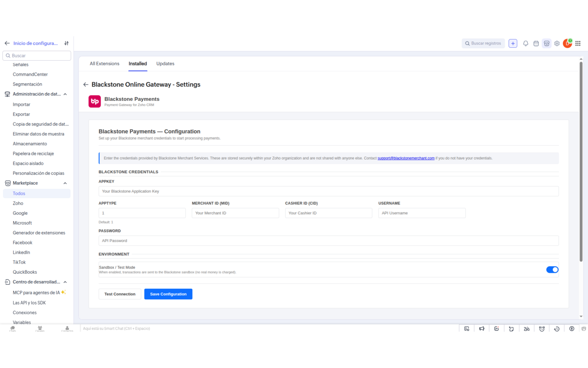Image resolution: width=588 pixels, height=368 pixels.
Task: Click the API Username field
Action: point(422,213)
